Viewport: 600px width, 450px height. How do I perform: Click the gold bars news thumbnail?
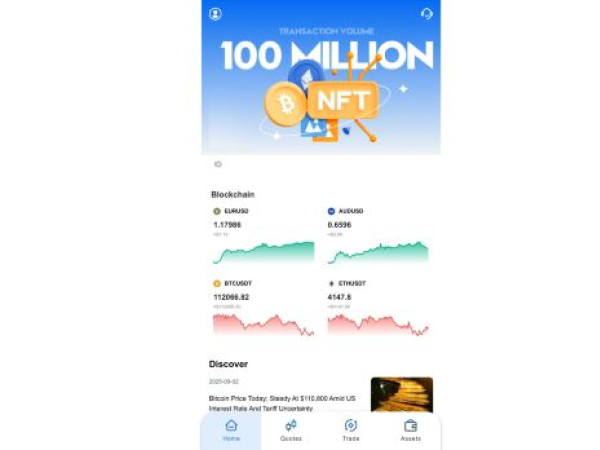(x=402, y=395)
